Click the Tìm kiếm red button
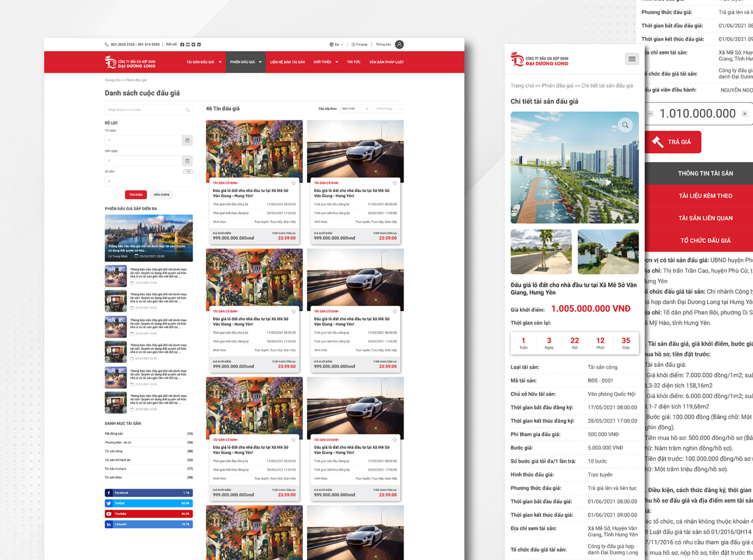Image resolution: width=753 pixels, height=560 pixels. [136, 195]
